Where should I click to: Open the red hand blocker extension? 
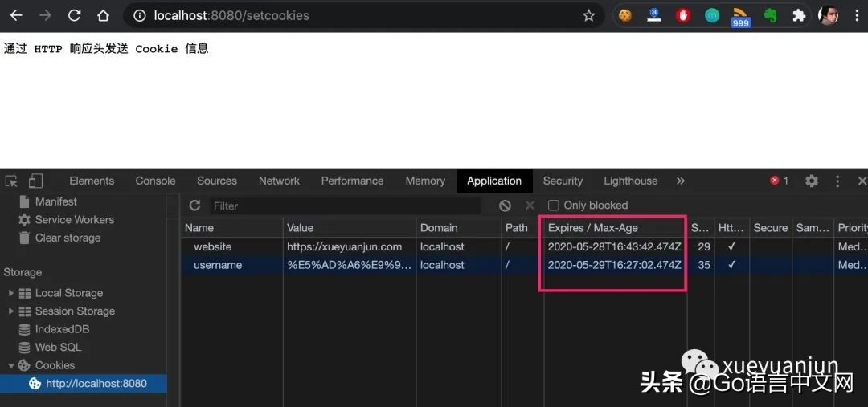(682, 15)
